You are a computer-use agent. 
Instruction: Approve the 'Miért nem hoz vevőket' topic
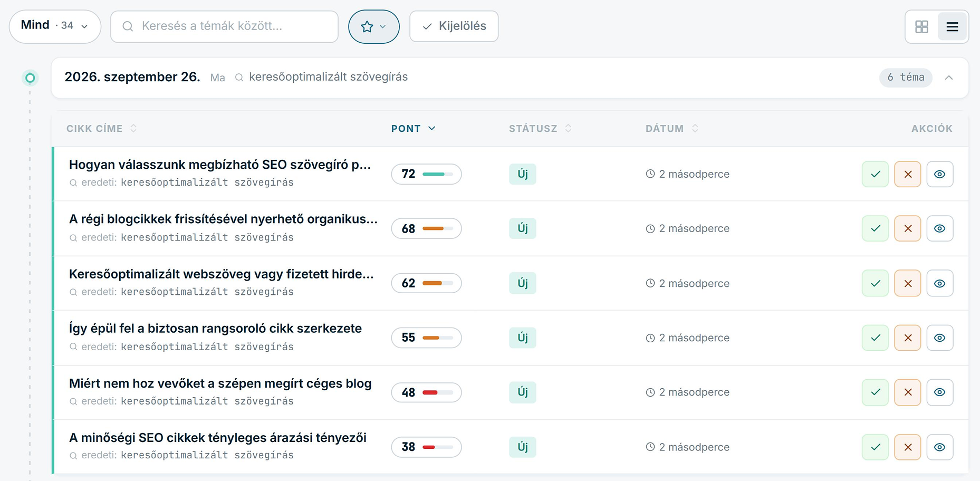click(875, 392)
